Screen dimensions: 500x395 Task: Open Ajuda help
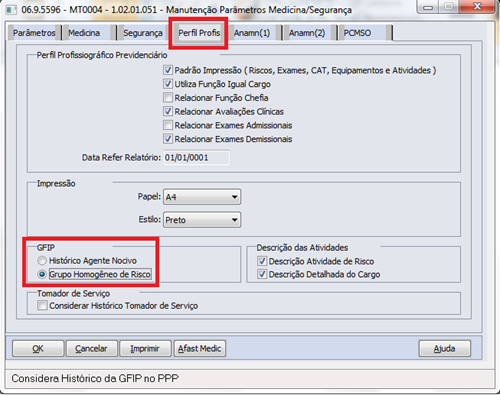click(x=445, y=349)
